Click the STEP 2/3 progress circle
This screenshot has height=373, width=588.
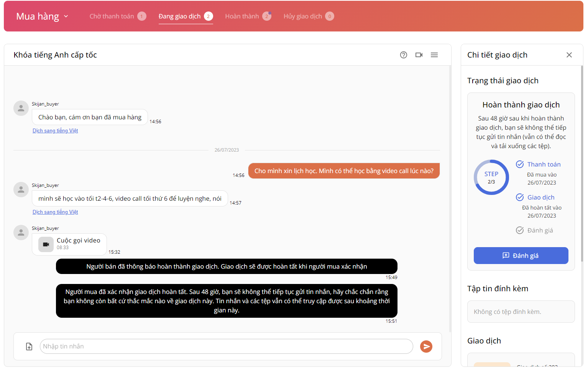click(x=491, y=177)
